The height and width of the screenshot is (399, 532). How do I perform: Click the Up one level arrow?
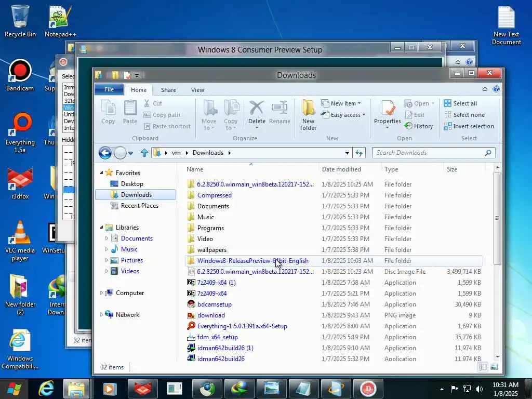pyautogui.click(x=144, y=153)
